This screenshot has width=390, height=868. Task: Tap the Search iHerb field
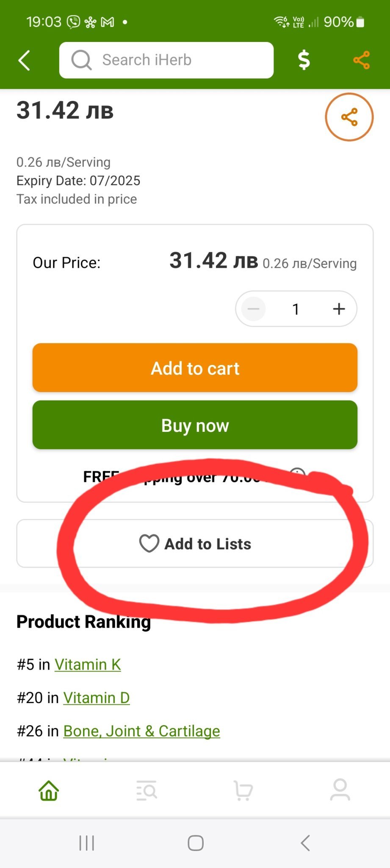[166, 60]
